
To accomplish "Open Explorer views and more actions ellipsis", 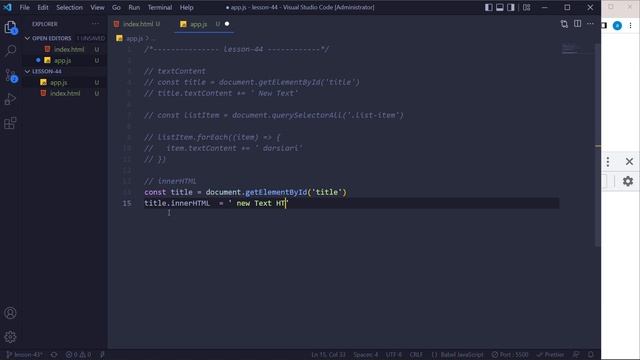I will (x=96, y=24).
